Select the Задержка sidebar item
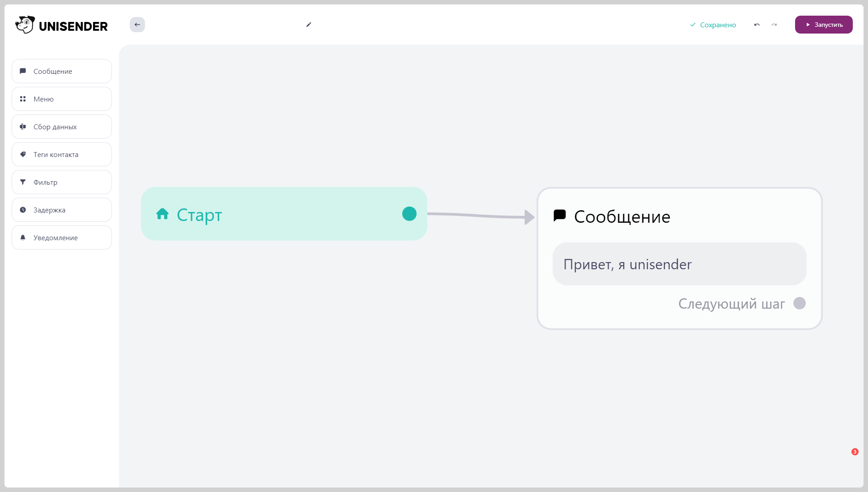The width and height of the screenshot is (868, 492). 62,210
